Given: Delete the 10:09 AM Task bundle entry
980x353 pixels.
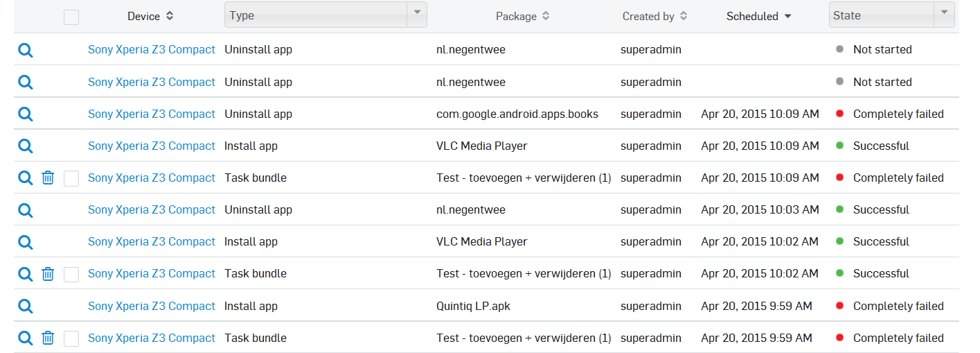Looking at the screenshot, I should [x=48, y=178].
